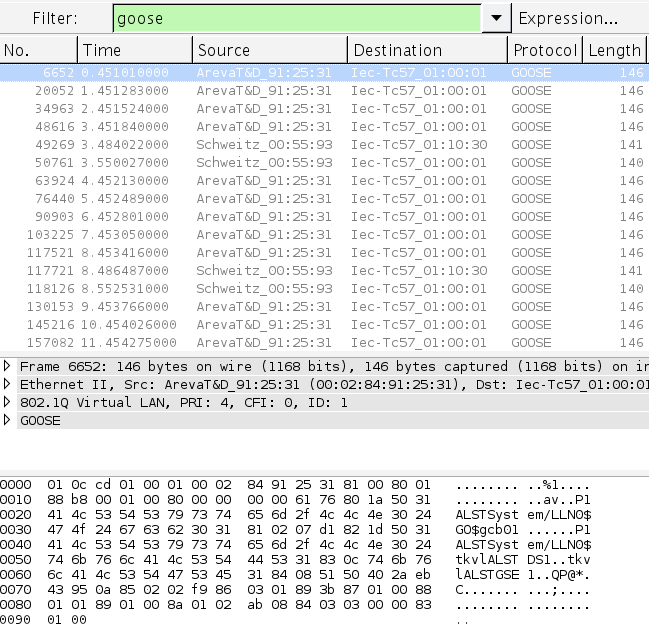Click hex offset row 0020

coord(16,515)
